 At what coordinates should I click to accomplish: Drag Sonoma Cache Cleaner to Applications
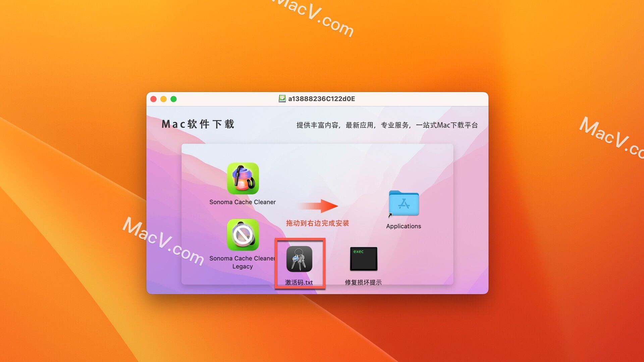coord(243,179)
